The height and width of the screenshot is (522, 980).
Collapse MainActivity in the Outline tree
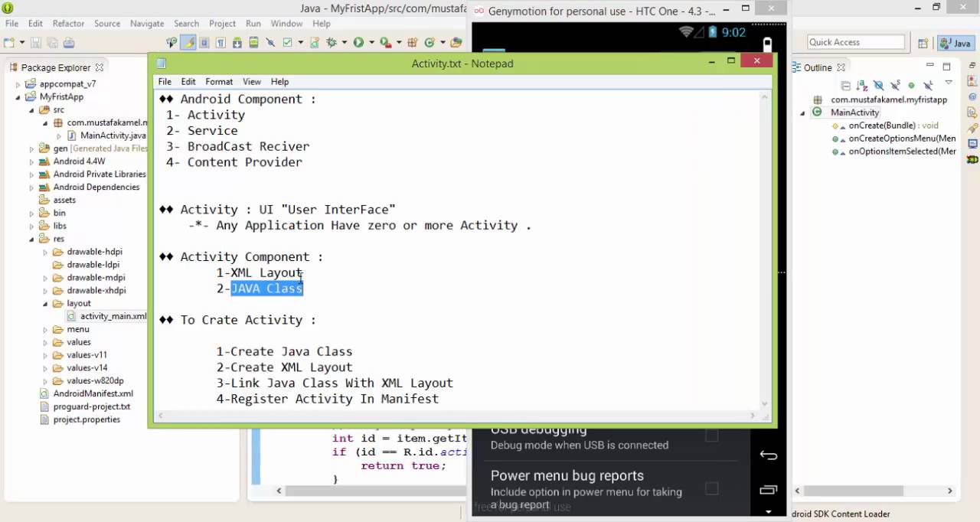coord(803,113)
